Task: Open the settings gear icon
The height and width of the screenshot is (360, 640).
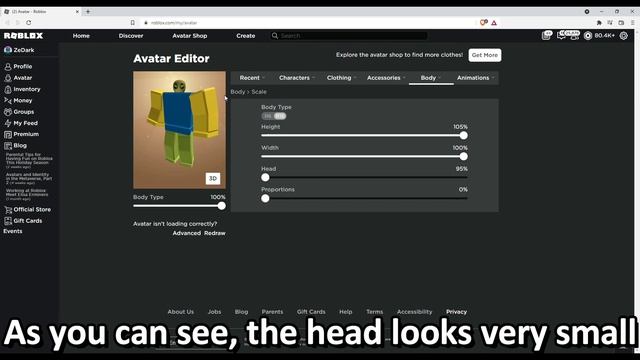Action: coord(624,36)
